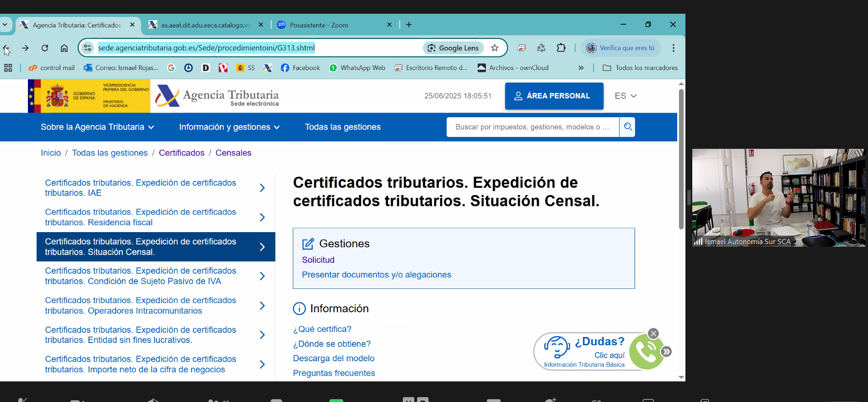Image resolution: width=868 pixels, height=402 pixels.
Task: Go to Todas las gestiones breadcrumb
Action: coord(110,153)
